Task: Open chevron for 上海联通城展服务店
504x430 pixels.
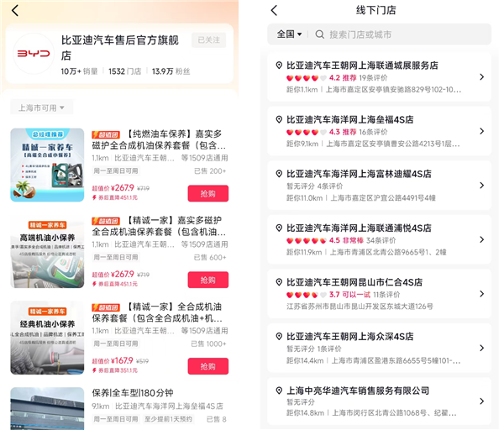Action: point(481,76)
